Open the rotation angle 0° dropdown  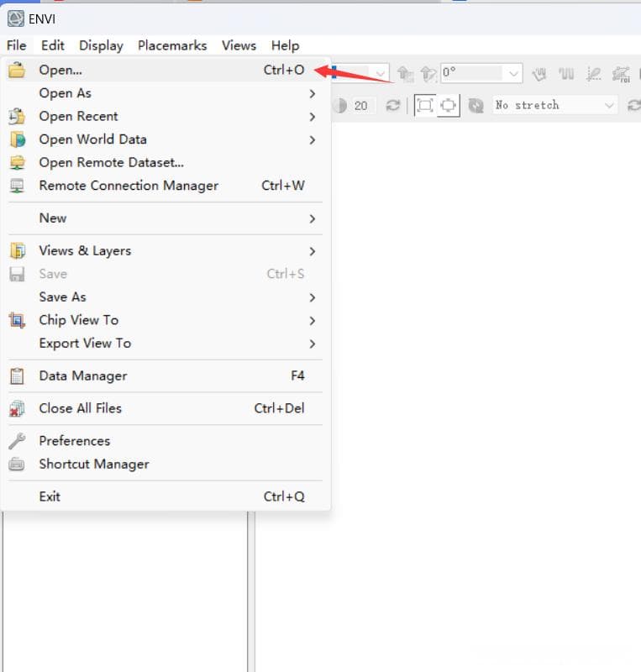click(513, 73)
